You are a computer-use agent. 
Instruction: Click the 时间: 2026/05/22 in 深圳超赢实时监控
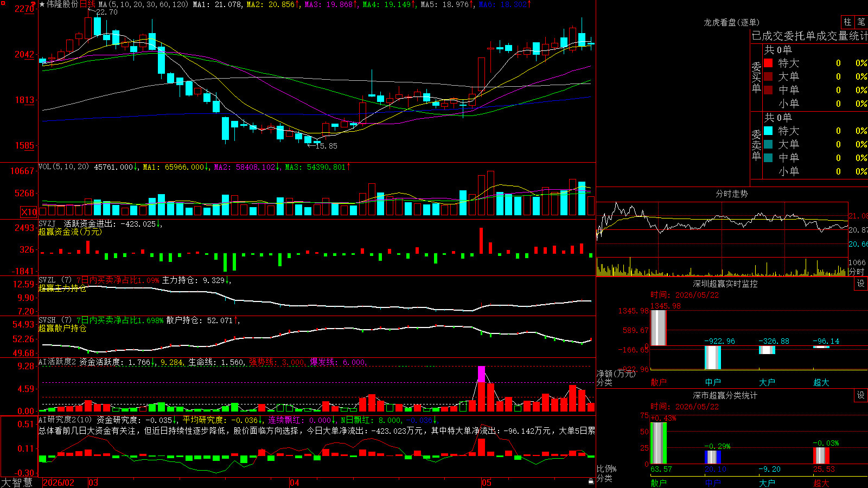point(685,295)
